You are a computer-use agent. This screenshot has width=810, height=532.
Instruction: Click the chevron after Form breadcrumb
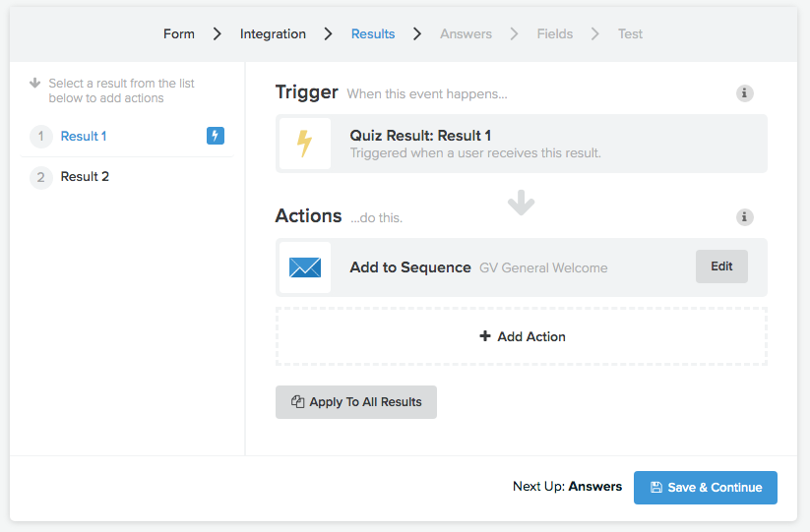(217, 34)
